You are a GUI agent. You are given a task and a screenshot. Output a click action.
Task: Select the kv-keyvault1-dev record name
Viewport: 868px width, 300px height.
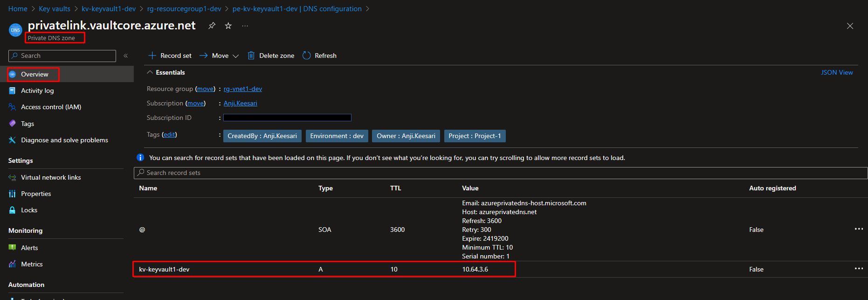click(164, 269)
